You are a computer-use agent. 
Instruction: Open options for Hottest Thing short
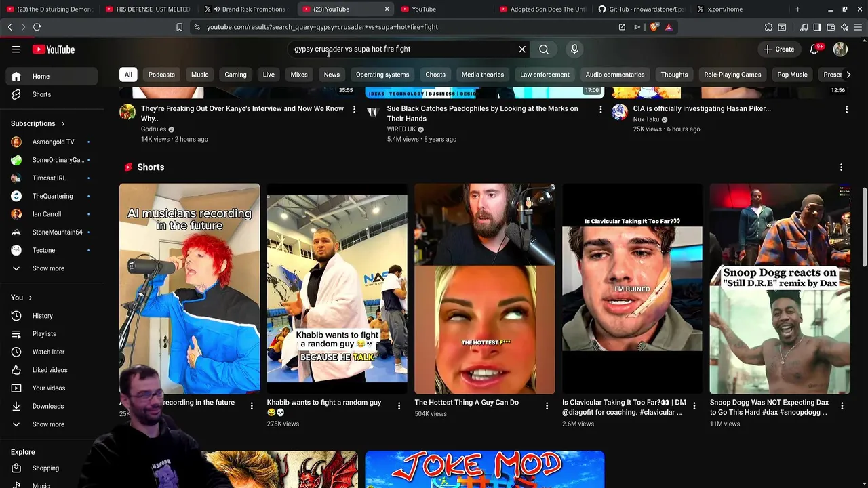click(x=547, y=406)
